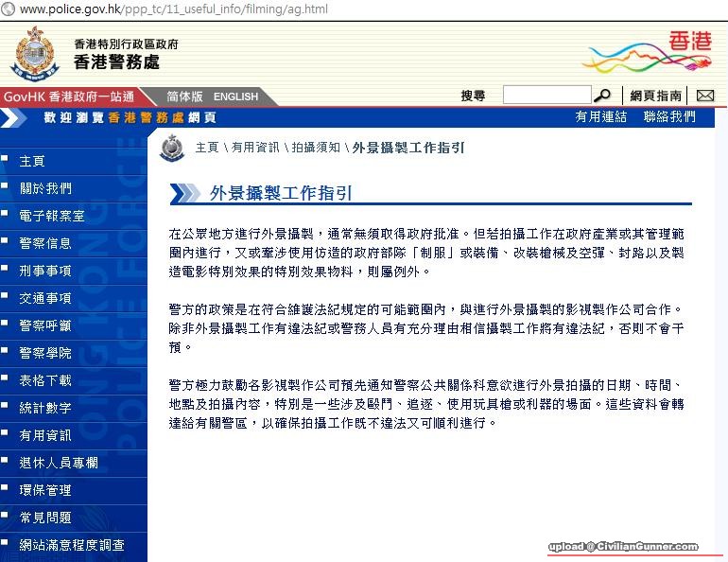Switch to ENGLISH version
Screen dimensions: 728x562
click(235, 97)
